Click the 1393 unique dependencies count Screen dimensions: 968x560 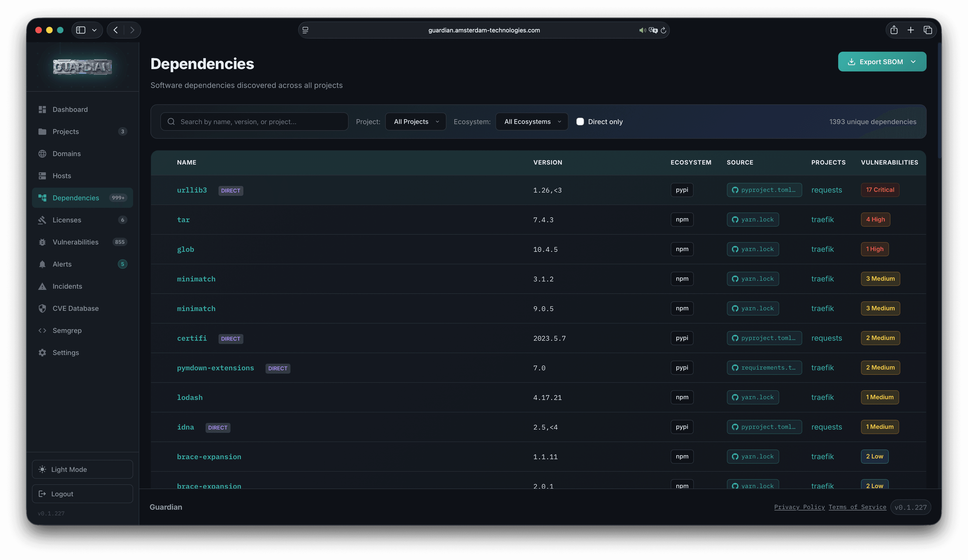pyautogui.click(x=872, y=121)
